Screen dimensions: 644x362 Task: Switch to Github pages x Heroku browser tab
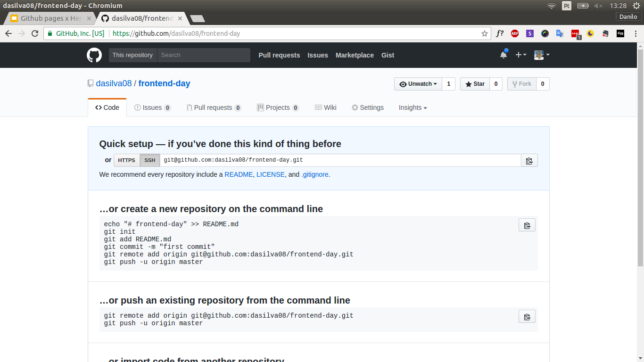click(51, 18)
